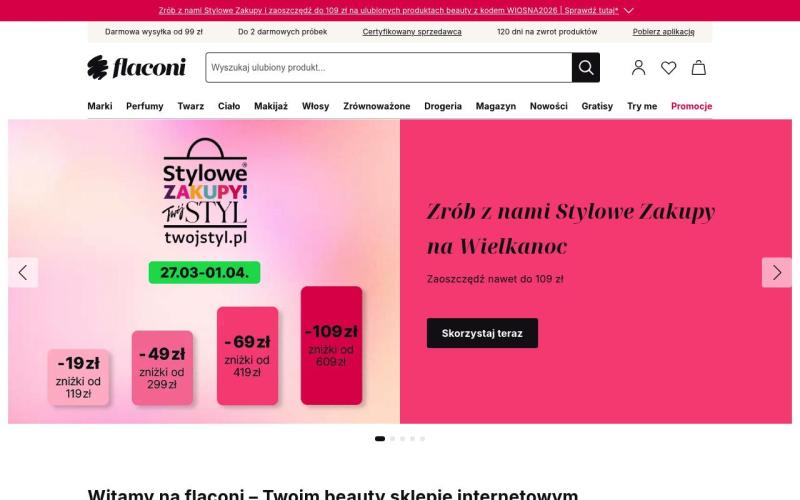Click the Pobierz aplikację link
This screenshot has width=800, height=500.
coord(663,32)
